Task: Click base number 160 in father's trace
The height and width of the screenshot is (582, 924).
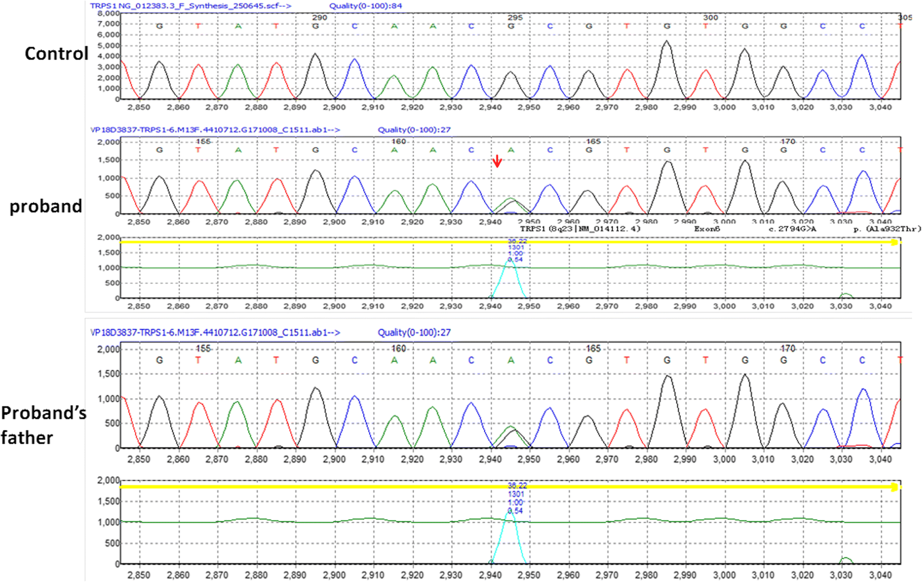Action: click(x=398, y=349)
